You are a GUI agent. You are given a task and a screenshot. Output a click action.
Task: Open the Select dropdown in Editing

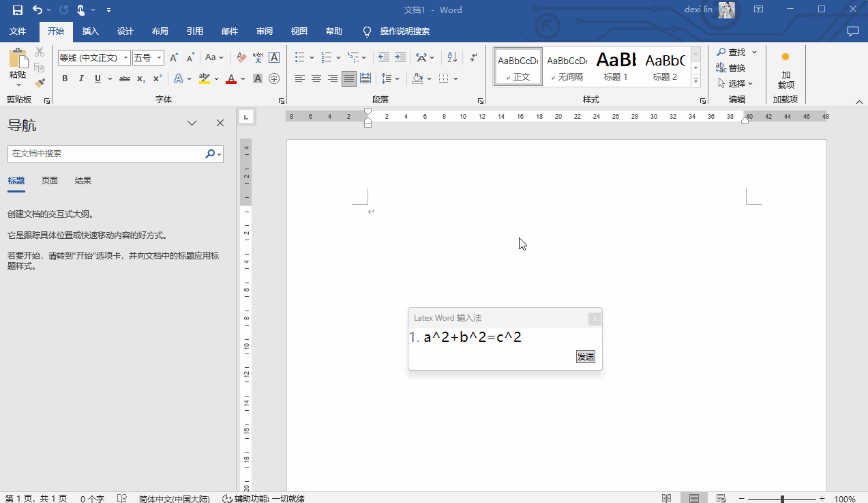735,83
